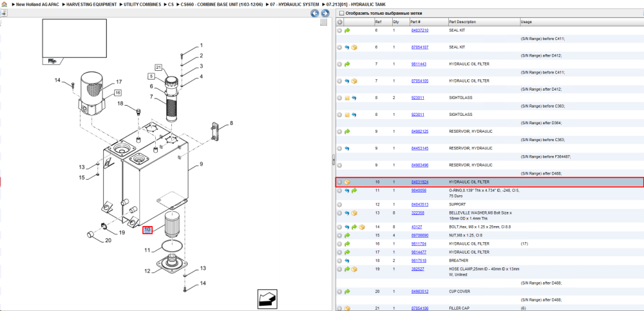Screen dimensions: 644x311
Task: Open the kit box icon for part 87054107
Action: point(354,47)
